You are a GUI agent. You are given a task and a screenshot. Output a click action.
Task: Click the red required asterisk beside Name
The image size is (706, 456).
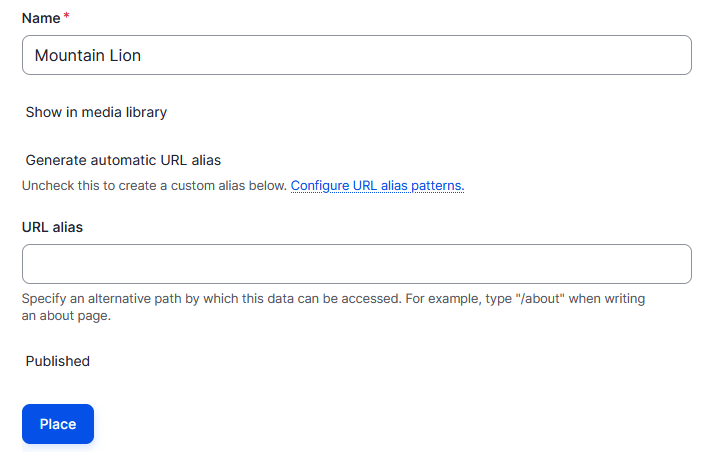point(66,16)
